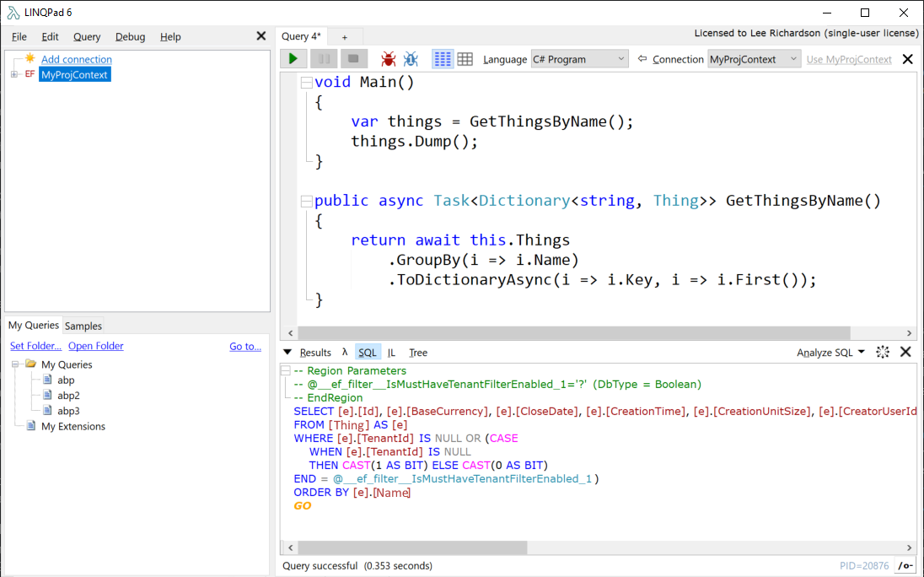Click the code editor scroll right arrow
This screenshot has width=924, height=577.
pos(910,333)
